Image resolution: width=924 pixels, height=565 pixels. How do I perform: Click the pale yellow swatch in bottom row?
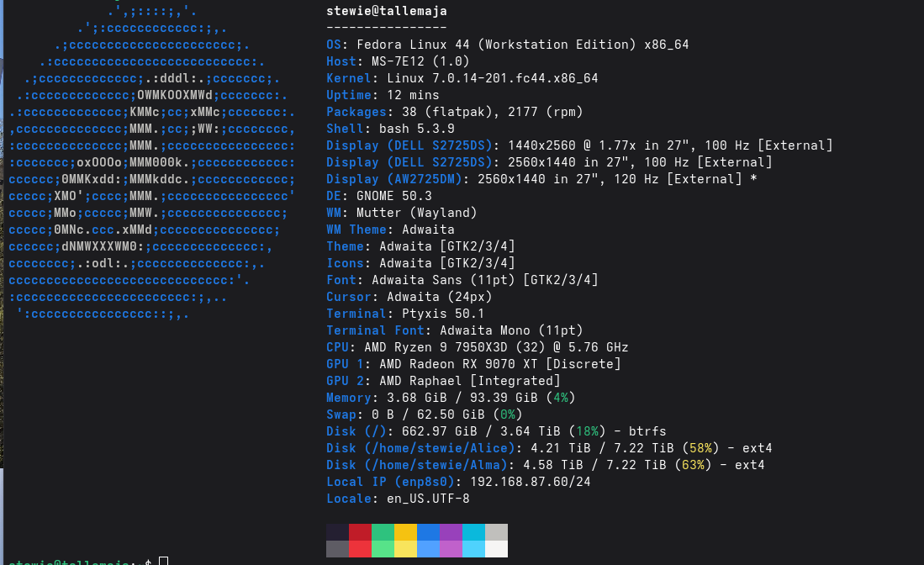tap(405, 549)
